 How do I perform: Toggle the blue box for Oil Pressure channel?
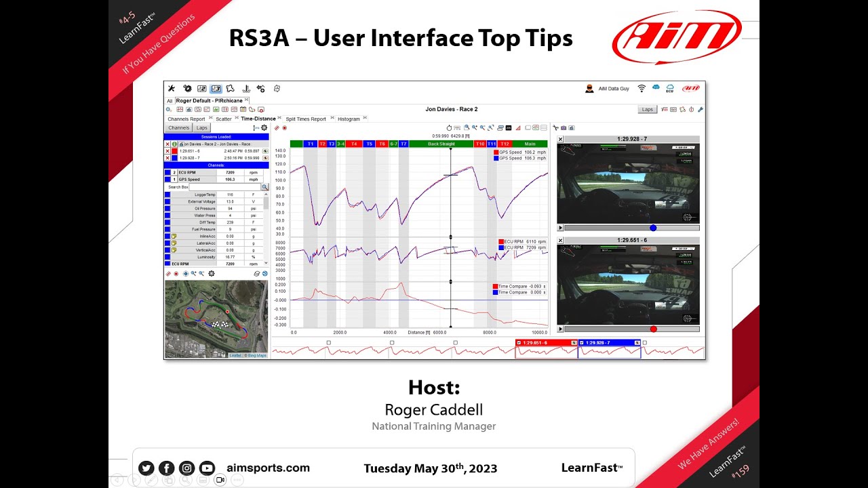(167, 209)
